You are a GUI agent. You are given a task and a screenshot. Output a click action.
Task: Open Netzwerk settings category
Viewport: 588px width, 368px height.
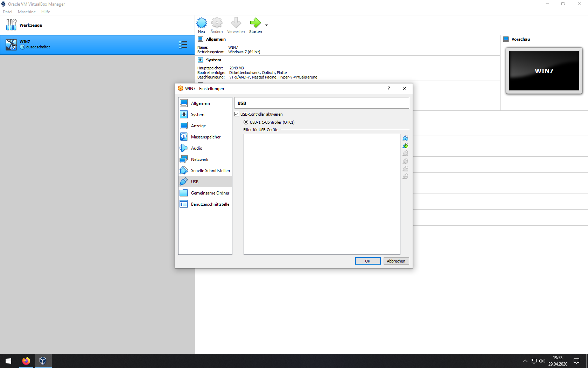[x=205, y=159]
